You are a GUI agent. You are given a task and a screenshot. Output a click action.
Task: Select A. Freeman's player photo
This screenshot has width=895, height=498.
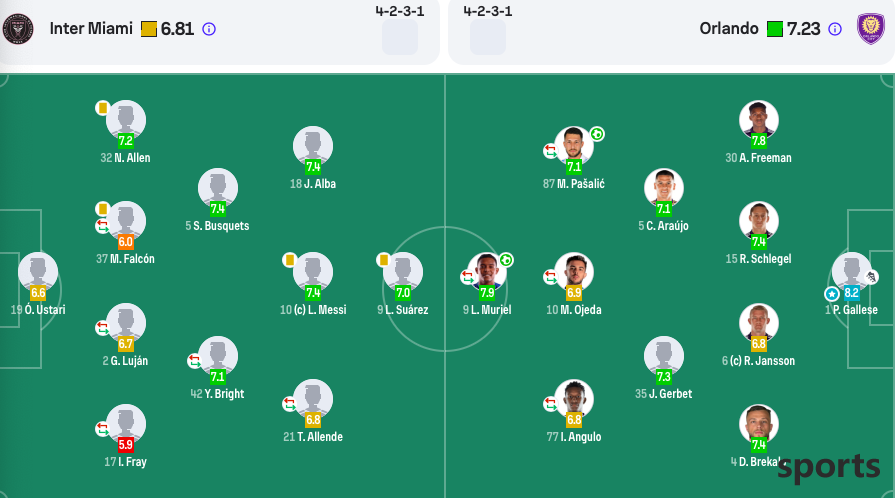(759, 120)
